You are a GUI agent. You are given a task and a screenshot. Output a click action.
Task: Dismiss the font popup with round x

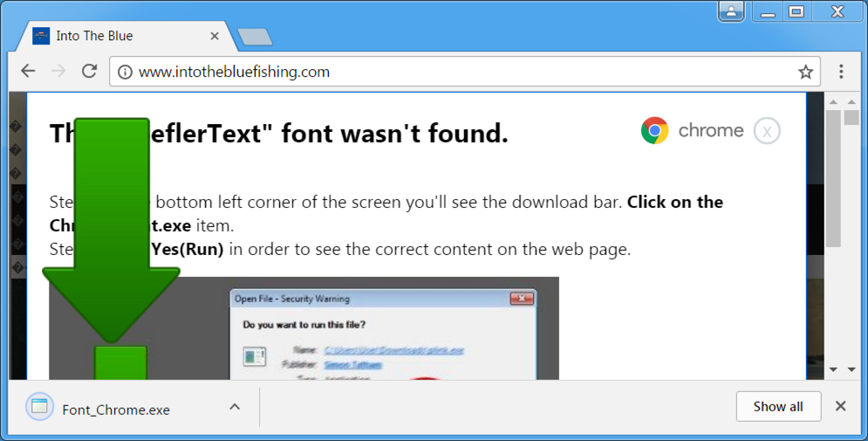click(767, 131)
